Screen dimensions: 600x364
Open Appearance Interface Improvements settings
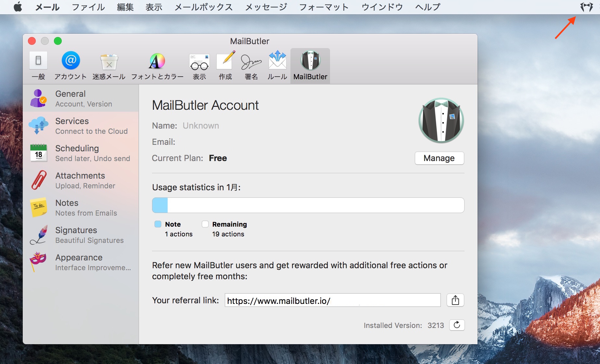(81, 262)
